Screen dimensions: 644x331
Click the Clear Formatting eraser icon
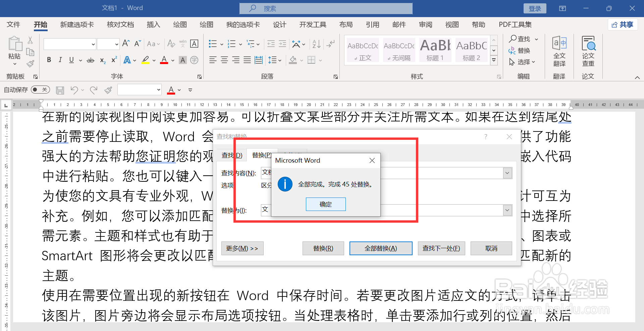click(171, 44)
